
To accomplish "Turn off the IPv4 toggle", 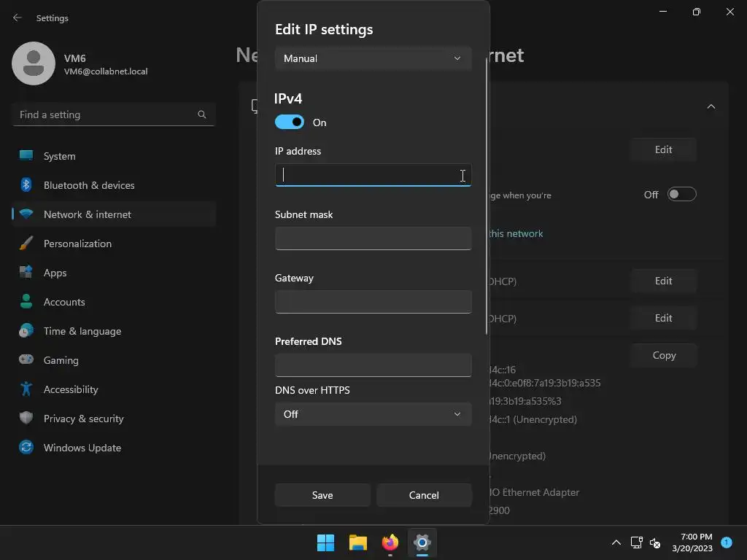I will (x=290, y=122).
